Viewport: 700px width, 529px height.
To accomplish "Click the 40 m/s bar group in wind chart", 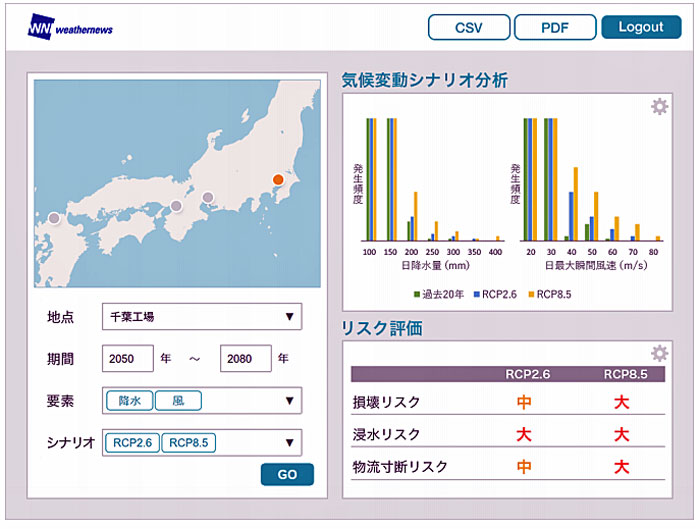I will [x=571, y=204].
